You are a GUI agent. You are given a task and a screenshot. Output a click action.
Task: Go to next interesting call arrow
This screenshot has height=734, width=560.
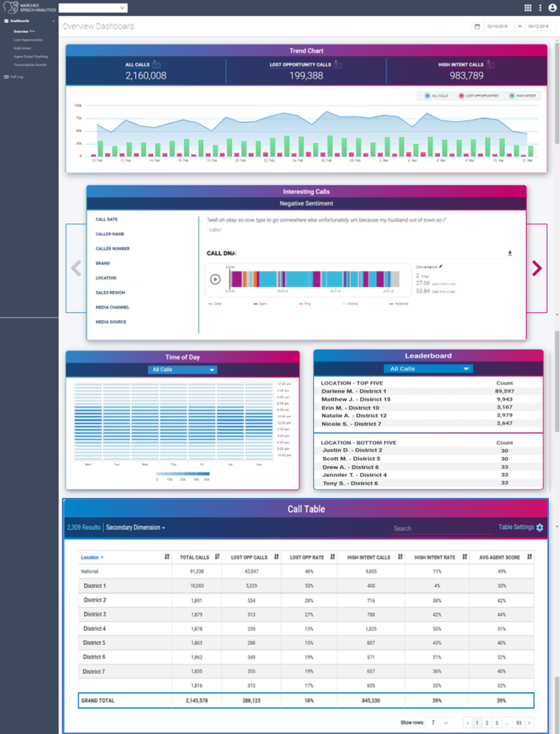[537, 268]
